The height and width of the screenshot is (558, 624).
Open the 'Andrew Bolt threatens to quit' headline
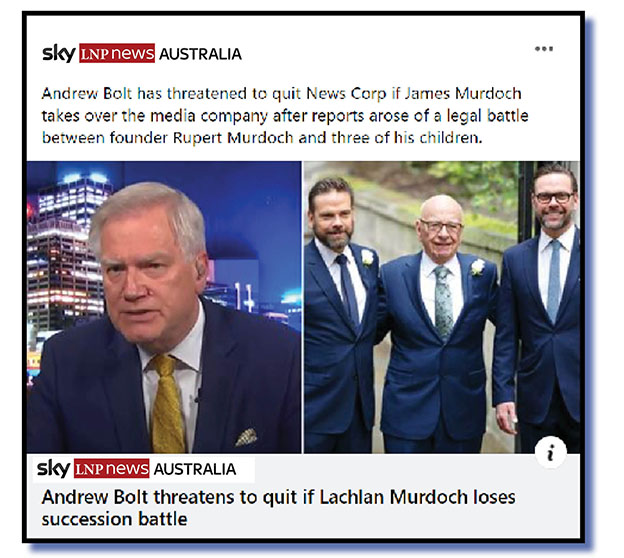(x=278, y=508)
